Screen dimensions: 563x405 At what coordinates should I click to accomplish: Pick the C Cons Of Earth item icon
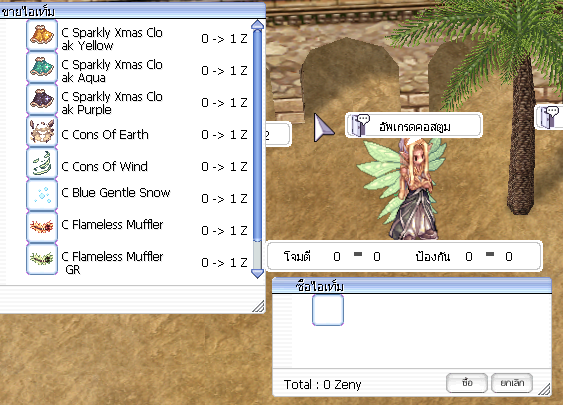tap(42, 131)
